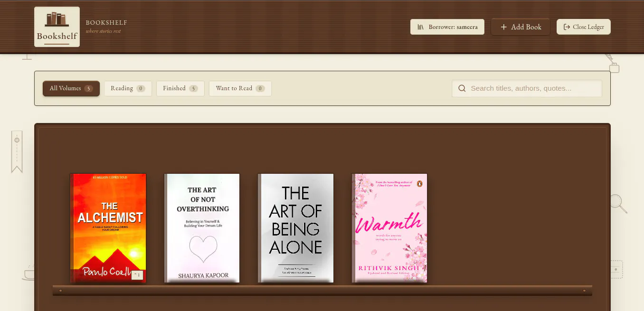Click the count badge on Finished
644x311 pixels.
click(x=193, y=88)
